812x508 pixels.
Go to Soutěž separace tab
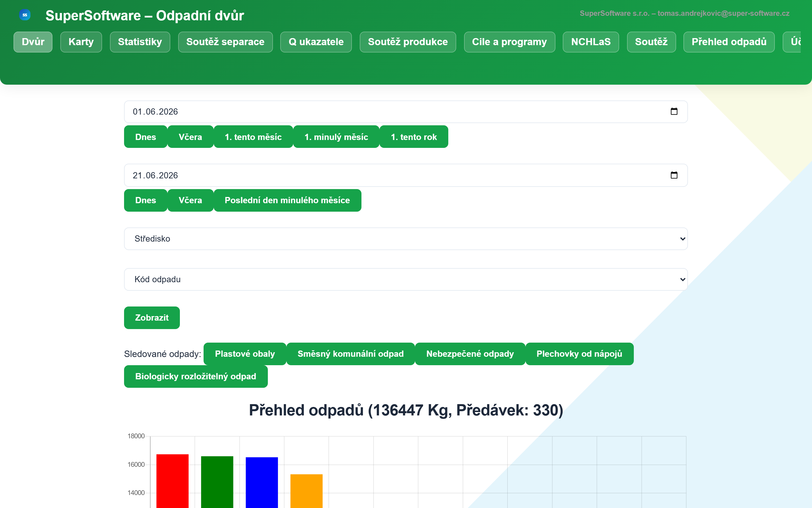point(225,42)
